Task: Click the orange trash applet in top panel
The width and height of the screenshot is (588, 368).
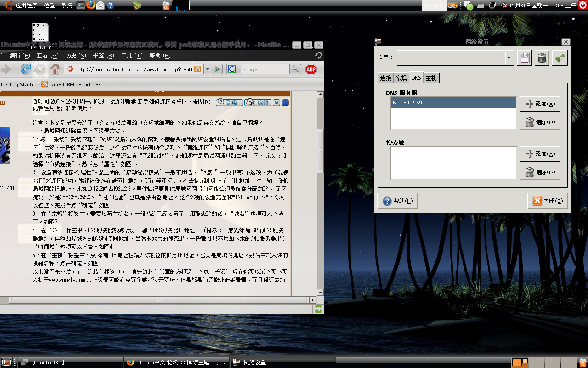Action: (x=166, y=6)
